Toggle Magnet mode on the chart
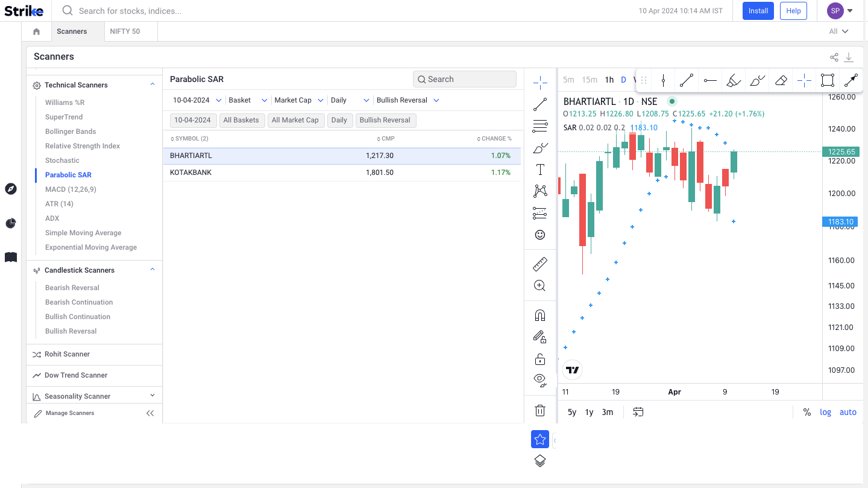 [540, 315]
